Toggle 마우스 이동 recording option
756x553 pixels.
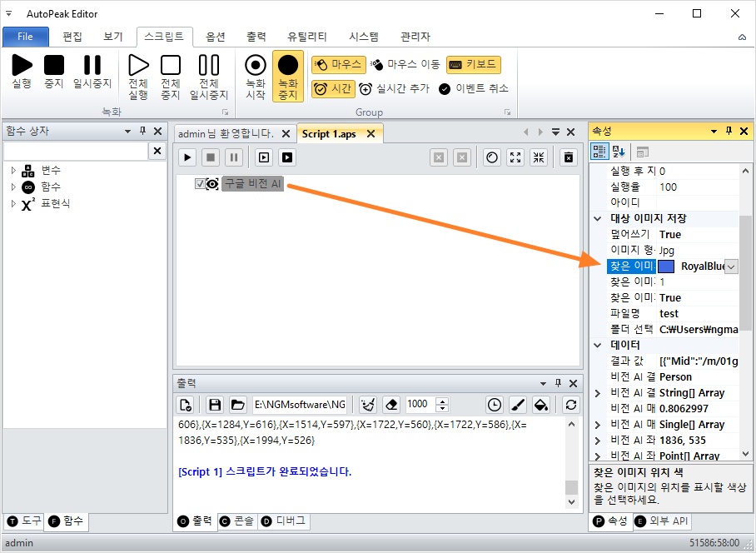coord(405,65)
